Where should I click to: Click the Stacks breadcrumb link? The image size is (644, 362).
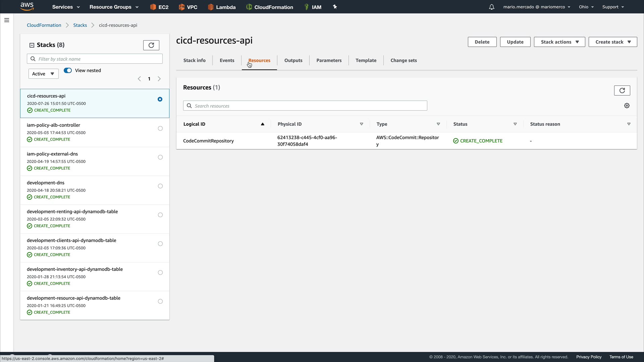coord(80,25)
